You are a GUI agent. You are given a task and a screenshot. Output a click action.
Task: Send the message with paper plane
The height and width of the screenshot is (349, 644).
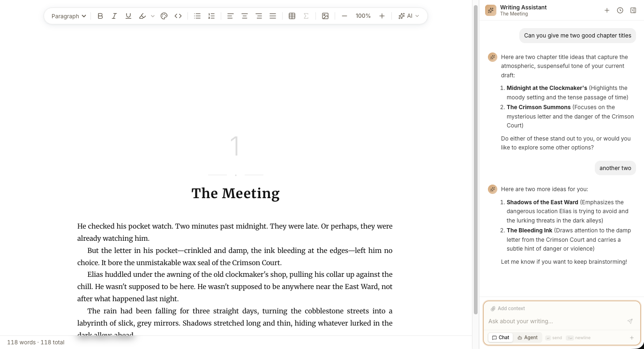(x=630, y=321)
